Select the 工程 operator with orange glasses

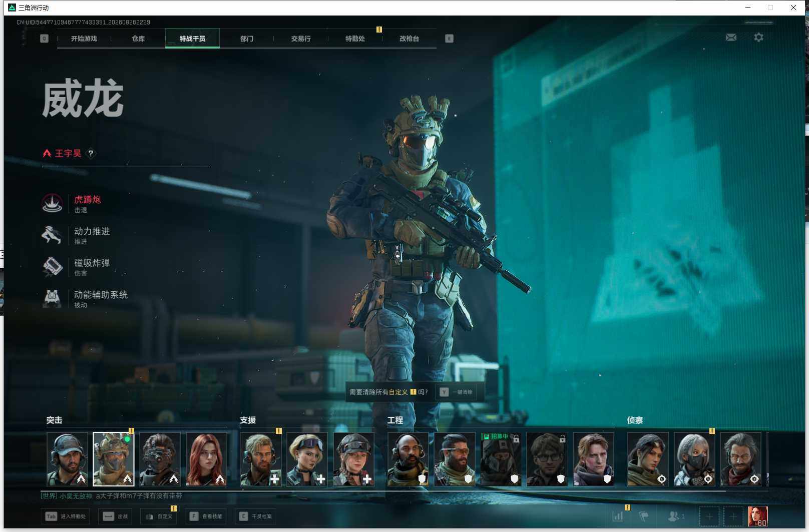click(x=455, y=459)
